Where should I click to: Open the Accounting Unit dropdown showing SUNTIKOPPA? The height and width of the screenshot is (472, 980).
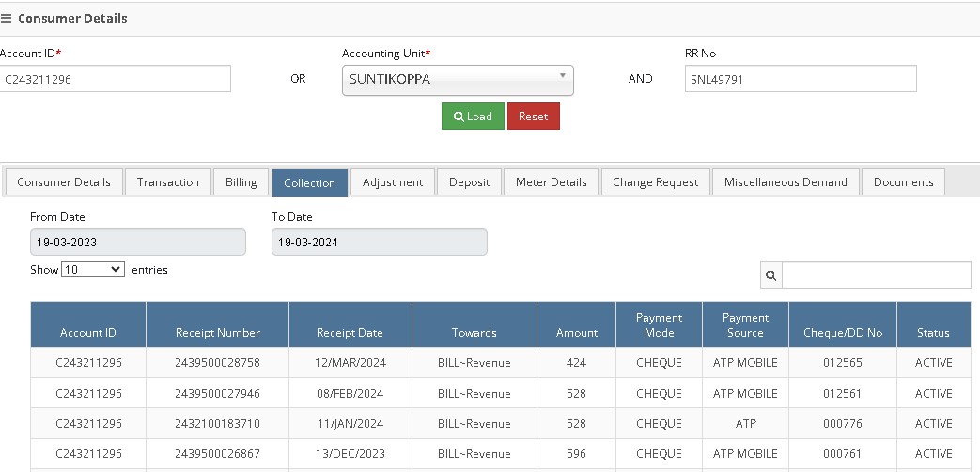[458, 80]
